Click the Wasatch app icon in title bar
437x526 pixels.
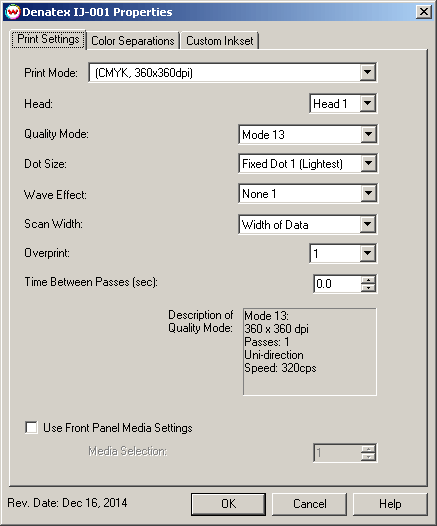pyautogui.click(x=13, y=12)
